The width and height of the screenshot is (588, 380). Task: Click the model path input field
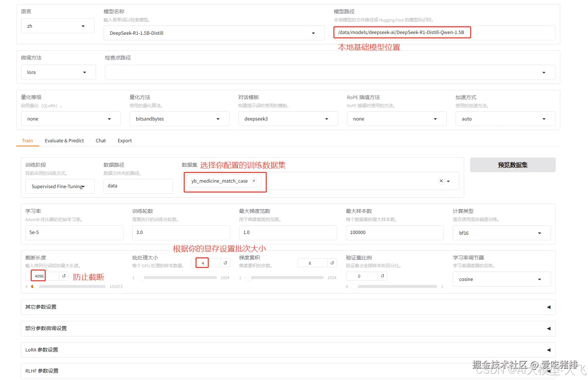point(444,33)
